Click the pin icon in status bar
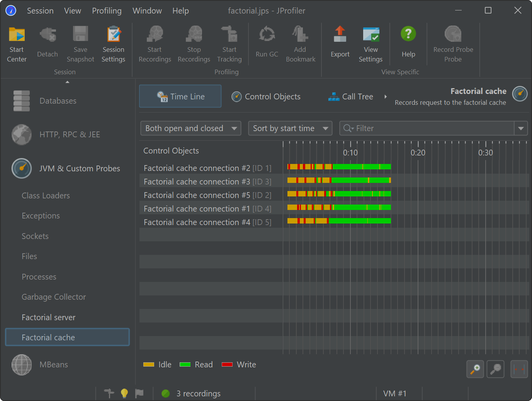Viewport: 532px width, 401px height. 109,393
